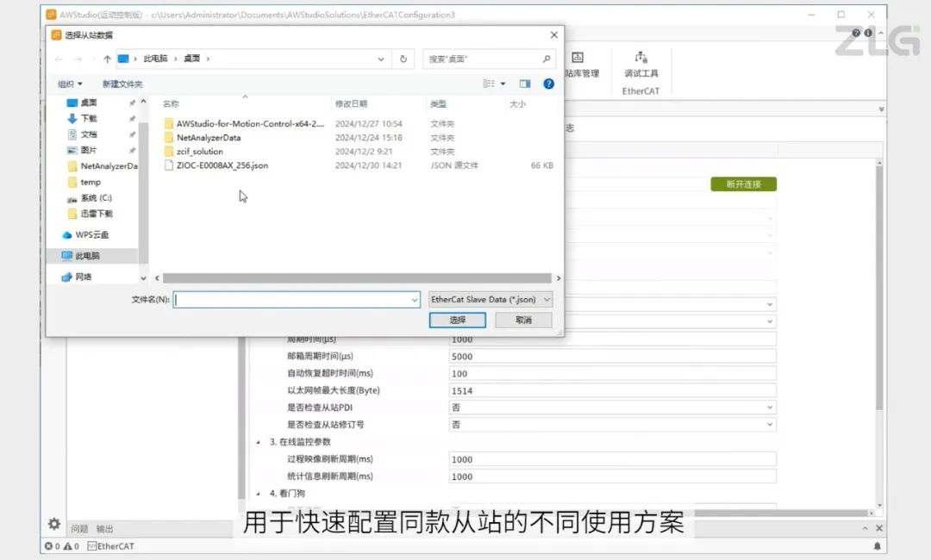Image resolution: width=931 pixels, height=560 pixels.
Task: Open 站库管理 in AWStudio ribbon
Action: click(581, 65)
